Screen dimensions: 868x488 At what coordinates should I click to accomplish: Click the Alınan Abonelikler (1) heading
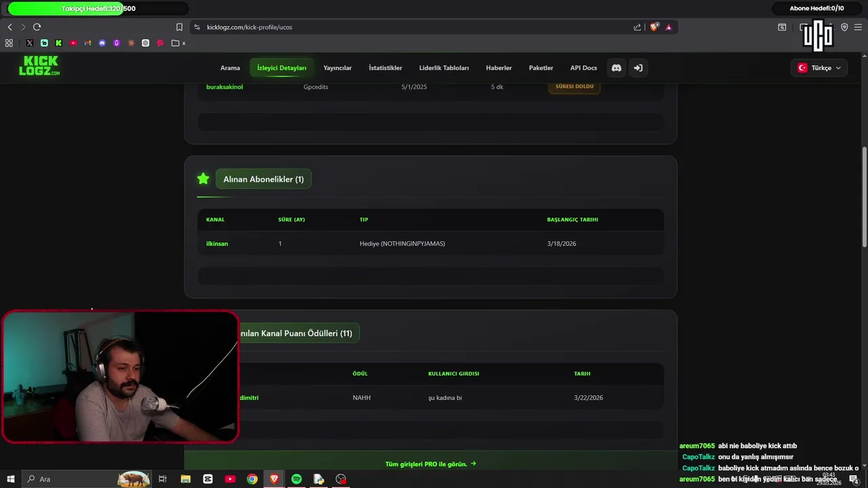264,179
